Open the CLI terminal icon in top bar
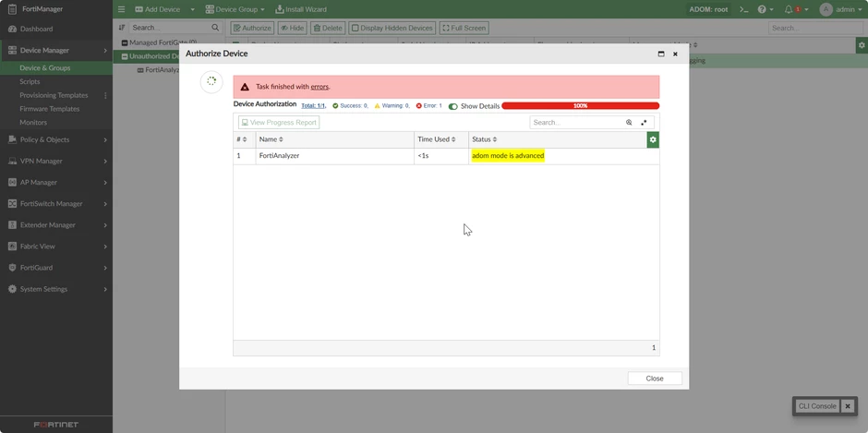The image size is (868, 433). (744, 9)
